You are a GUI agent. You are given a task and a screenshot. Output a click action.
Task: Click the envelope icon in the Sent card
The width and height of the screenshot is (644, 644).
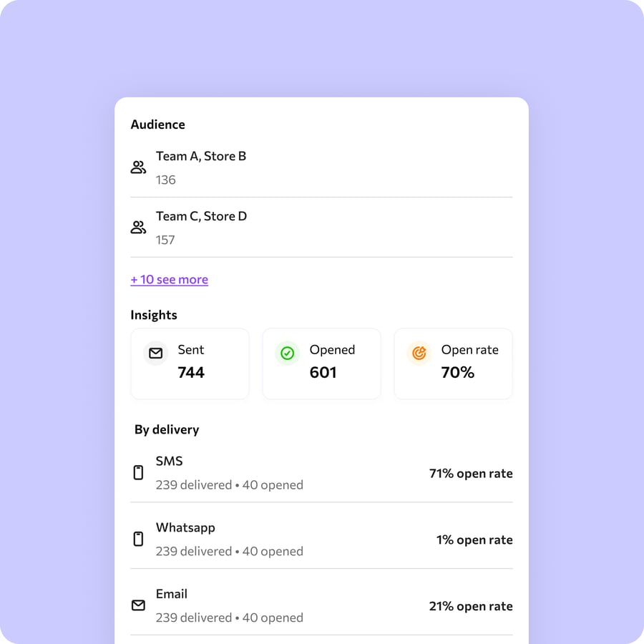pos(156,353)
